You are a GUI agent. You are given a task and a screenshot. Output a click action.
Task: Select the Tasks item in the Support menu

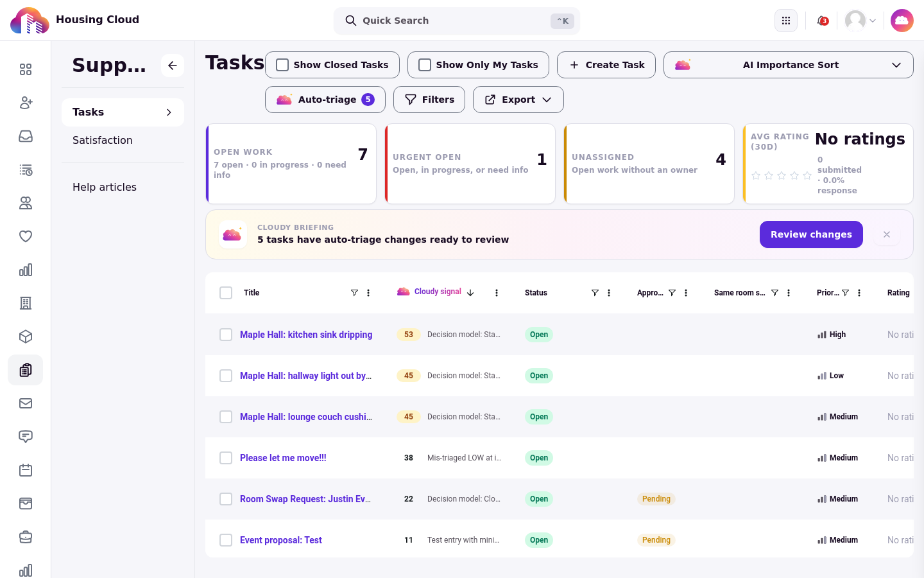point(123,112)
